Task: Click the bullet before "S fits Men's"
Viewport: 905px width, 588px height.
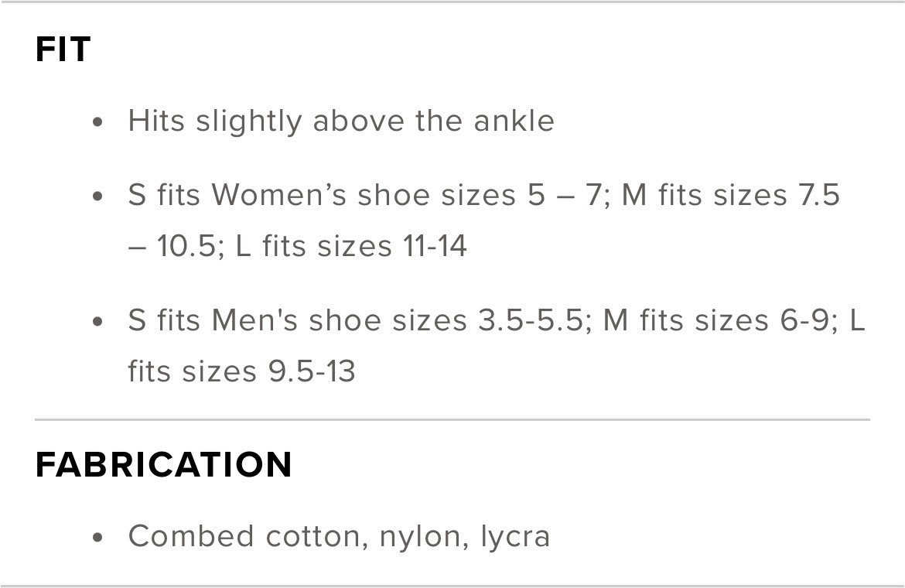Action: [97, 321]
